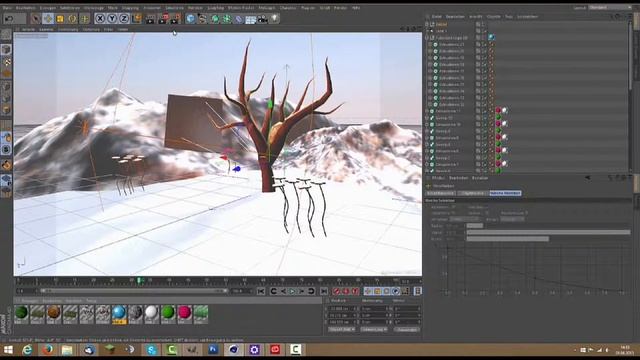The height and width of the screenshot is (360, 640).
Task: Select the blue sphere material
Action: coord(119,313)
